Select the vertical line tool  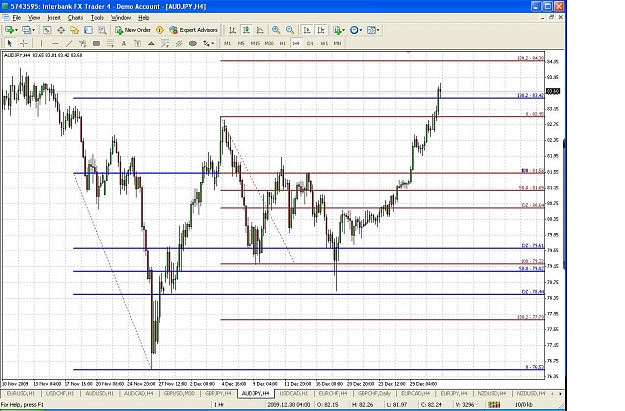point(41,43)
